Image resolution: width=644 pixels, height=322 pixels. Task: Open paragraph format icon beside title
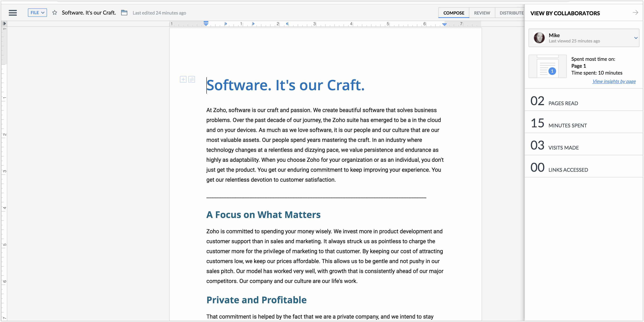pyautogui.click(x=192, y=80)
